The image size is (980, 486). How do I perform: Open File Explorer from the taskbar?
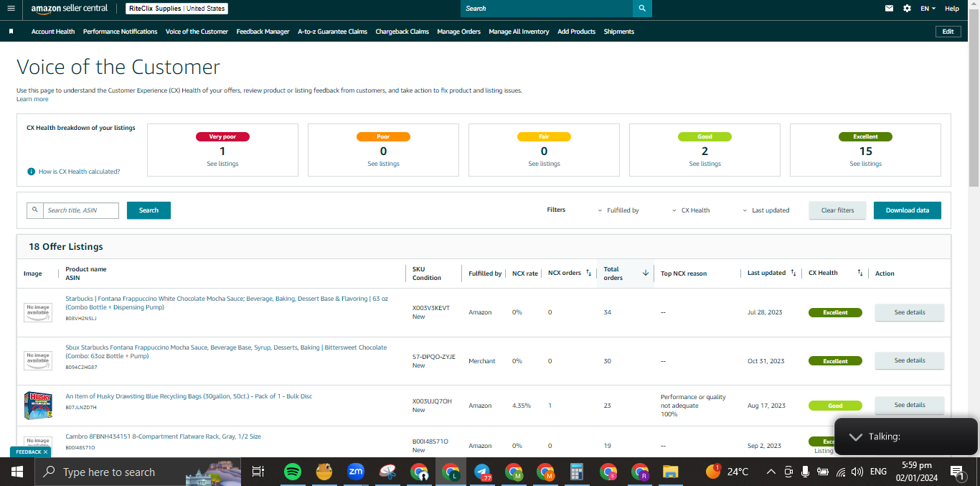point(670,472)
